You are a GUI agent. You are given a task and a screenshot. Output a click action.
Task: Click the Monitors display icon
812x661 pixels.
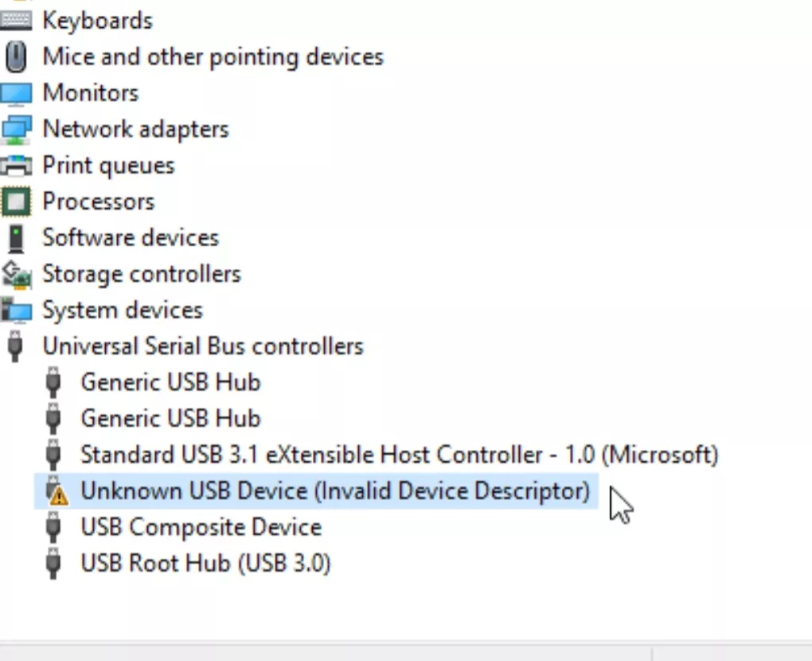click(16, 94)
